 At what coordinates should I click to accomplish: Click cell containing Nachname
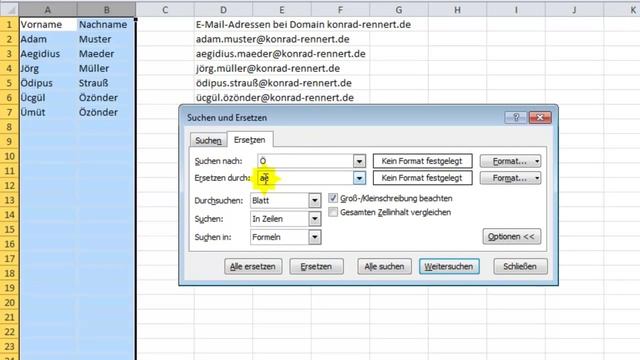tap(106, 24)
